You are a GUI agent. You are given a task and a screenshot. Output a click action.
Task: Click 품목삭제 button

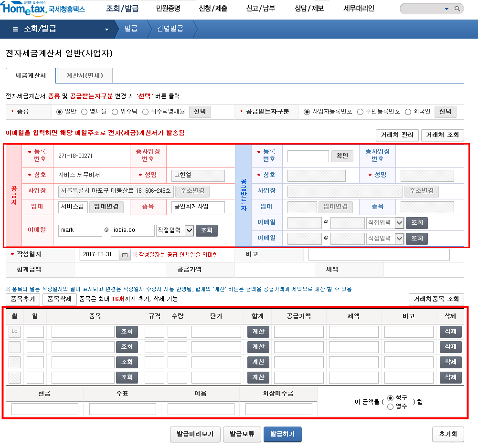(59, 299)
